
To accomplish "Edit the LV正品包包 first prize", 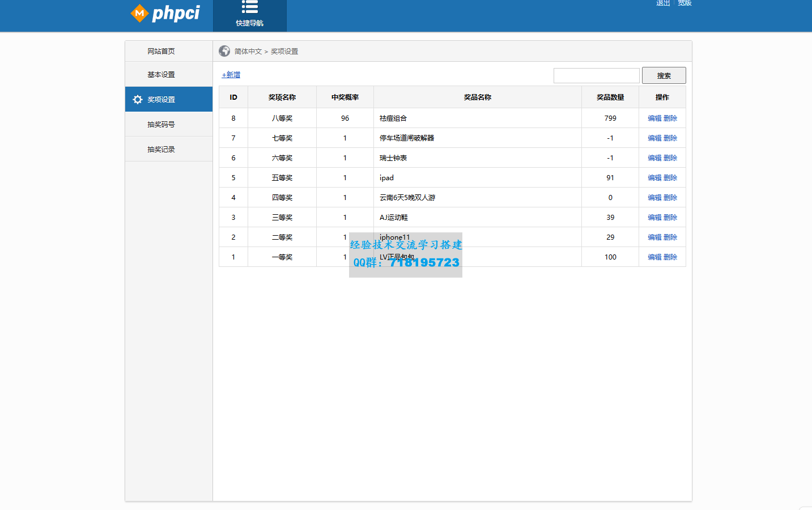I will 654,257.
